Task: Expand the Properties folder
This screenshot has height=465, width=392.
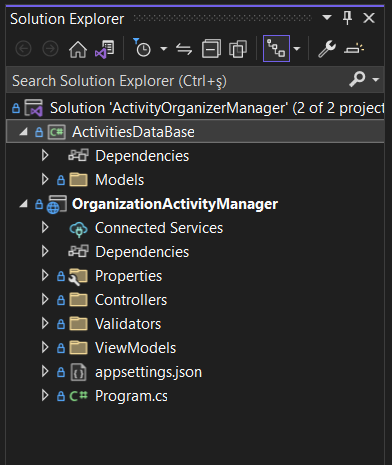Action: [45, 275]
